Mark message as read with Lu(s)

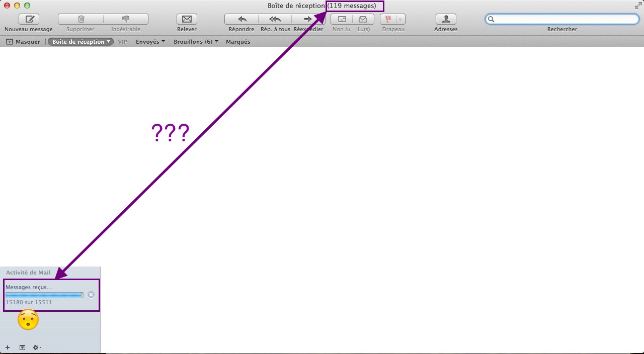point(363,19)
